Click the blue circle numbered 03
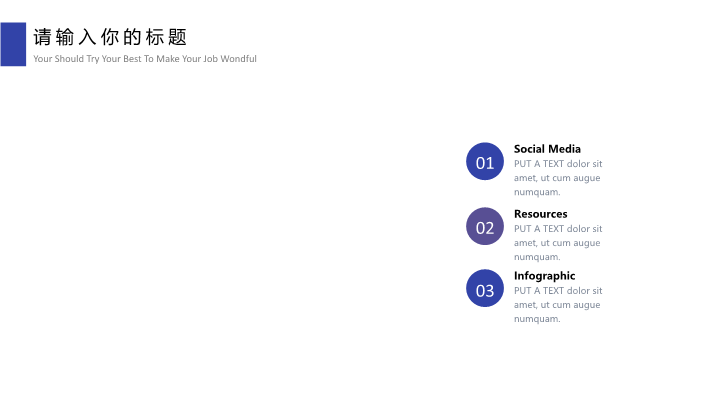Image resolution: width=720 pixels, height=405 pixels. (485, 289)
